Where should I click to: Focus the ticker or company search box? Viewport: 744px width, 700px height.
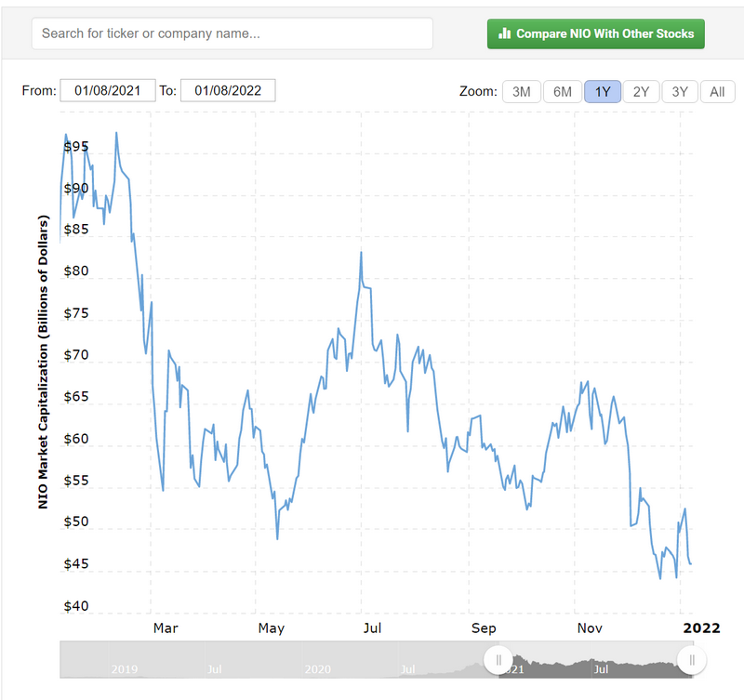(x=232, y=33)
